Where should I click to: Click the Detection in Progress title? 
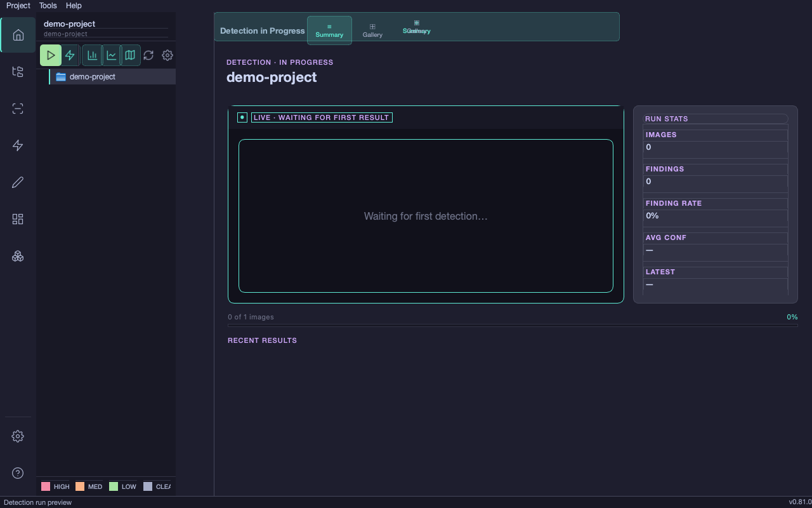(x=263, y=30)
